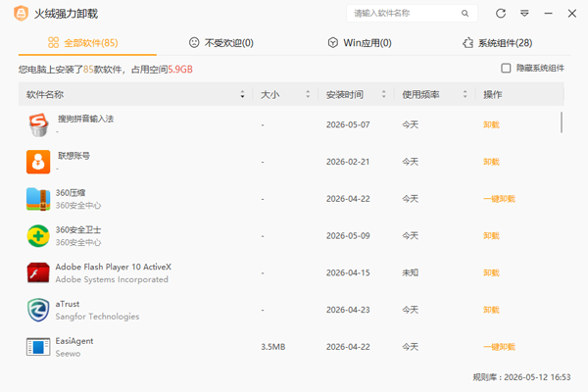588x392 pixels.
Task: Click the 5.9GB used space value
Action: point(180,70)
